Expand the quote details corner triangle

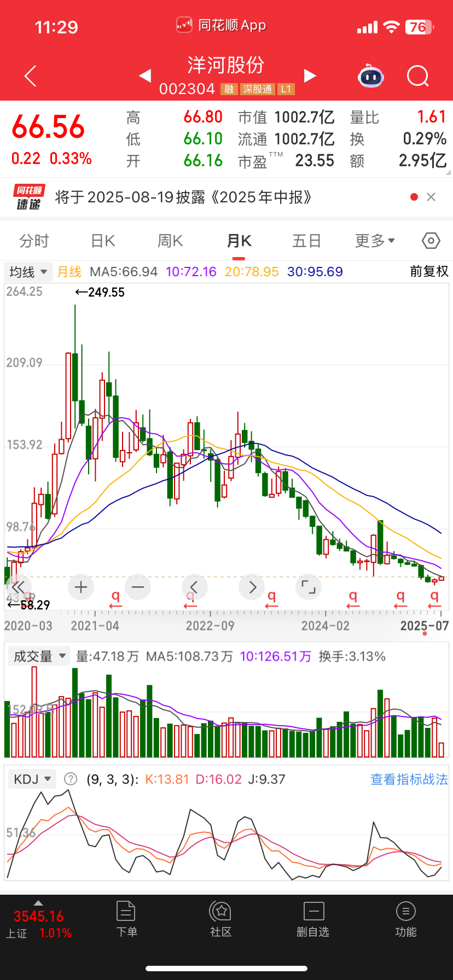[448, 172]
